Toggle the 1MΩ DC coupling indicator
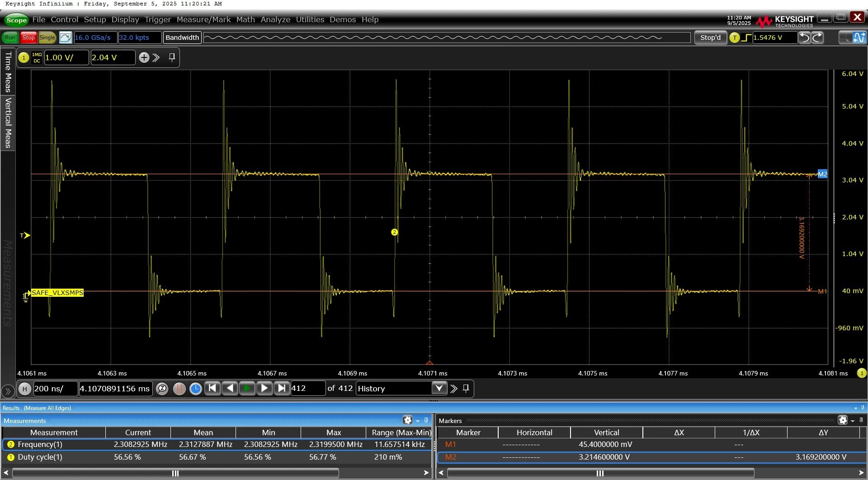868x480 pixels. (37, 57)
